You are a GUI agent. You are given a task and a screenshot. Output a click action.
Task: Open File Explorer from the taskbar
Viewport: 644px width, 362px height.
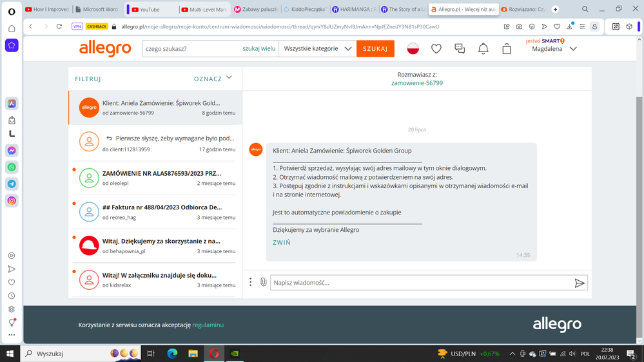click(193, 354)
